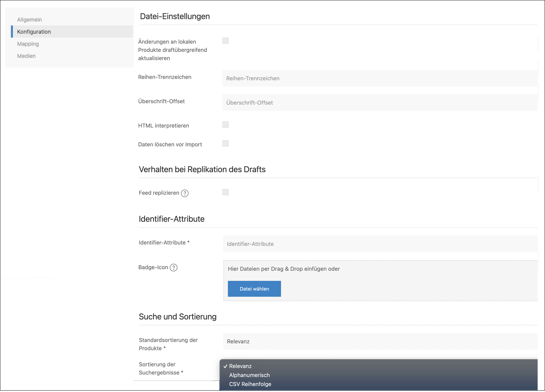545x392 pixels.
Task: Go to the Medien section
Action: click(x=26, y=56)
